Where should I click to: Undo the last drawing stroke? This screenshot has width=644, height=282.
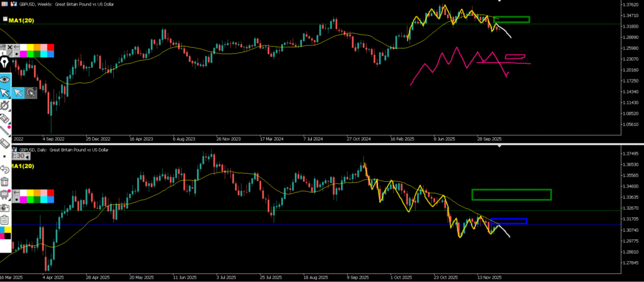(x=5, y=169)
